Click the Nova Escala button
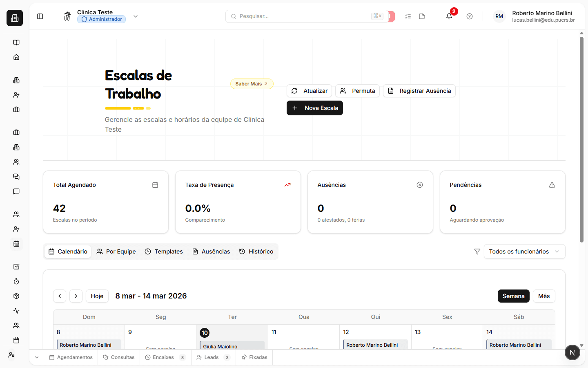This screenshot has height=368, width=588. click(314, 108)
